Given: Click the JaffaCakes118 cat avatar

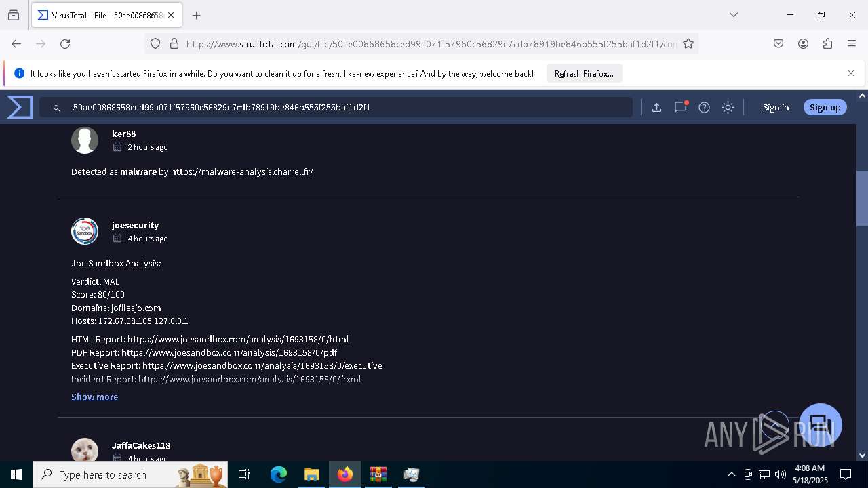Looking at the screenshot, I should click(x=85, y=451).
